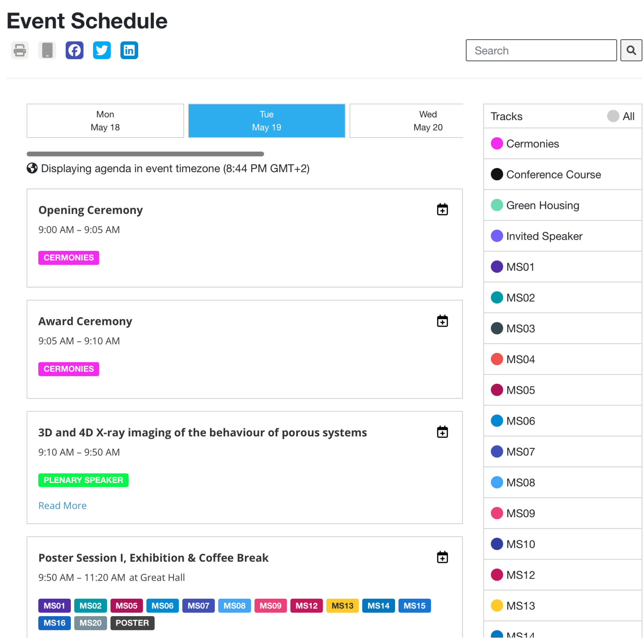644x644 pixels.
Task: Toggle the All tracks filter
Action: click(612, 116)
